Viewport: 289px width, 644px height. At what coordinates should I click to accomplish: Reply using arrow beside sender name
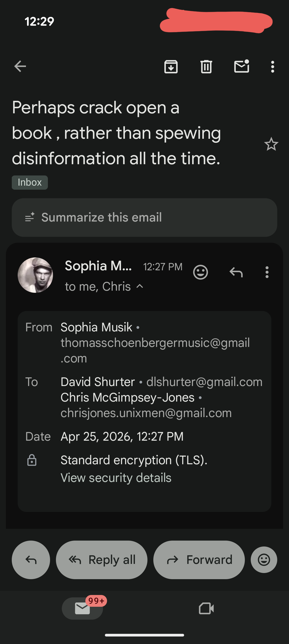click(236, 272)
